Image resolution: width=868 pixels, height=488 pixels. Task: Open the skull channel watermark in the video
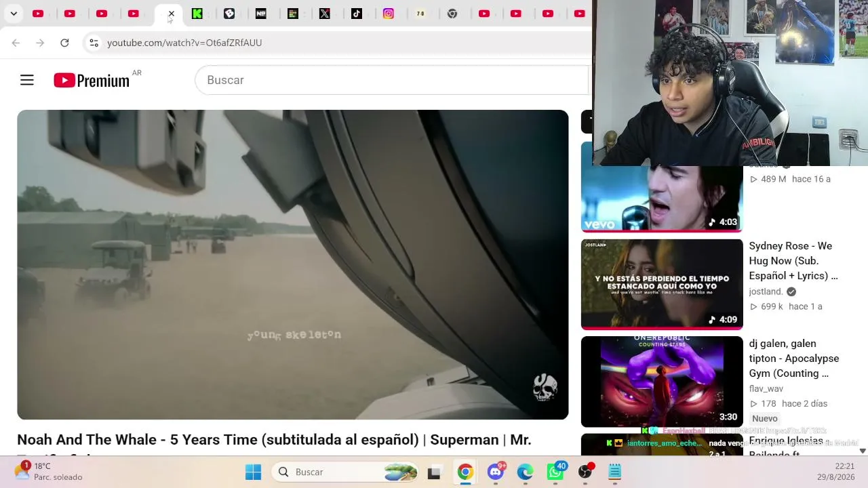point(545,388)
